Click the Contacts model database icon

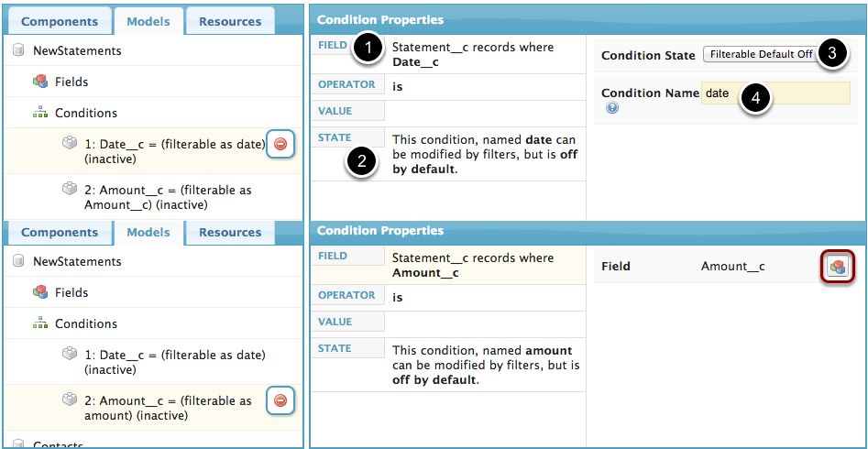(x=18, y=445)
